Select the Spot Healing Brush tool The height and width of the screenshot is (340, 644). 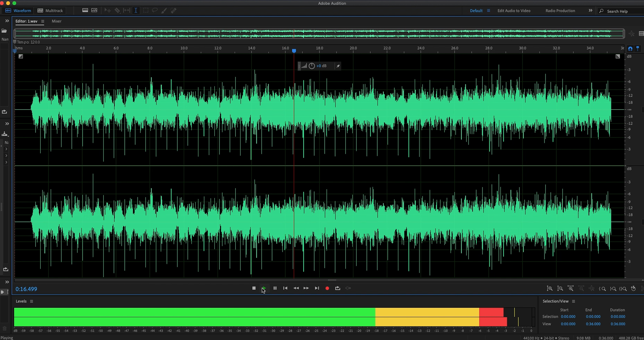pos(174,10)
